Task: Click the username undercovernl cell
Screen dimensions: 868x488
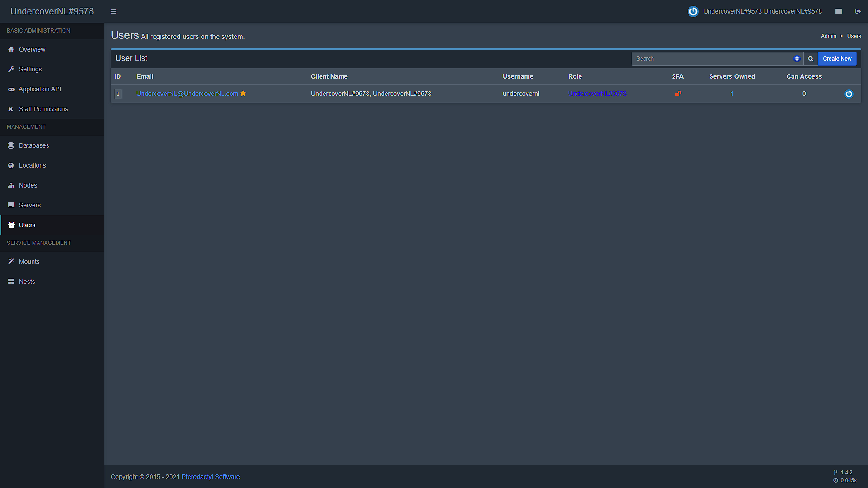Action: 521,94
